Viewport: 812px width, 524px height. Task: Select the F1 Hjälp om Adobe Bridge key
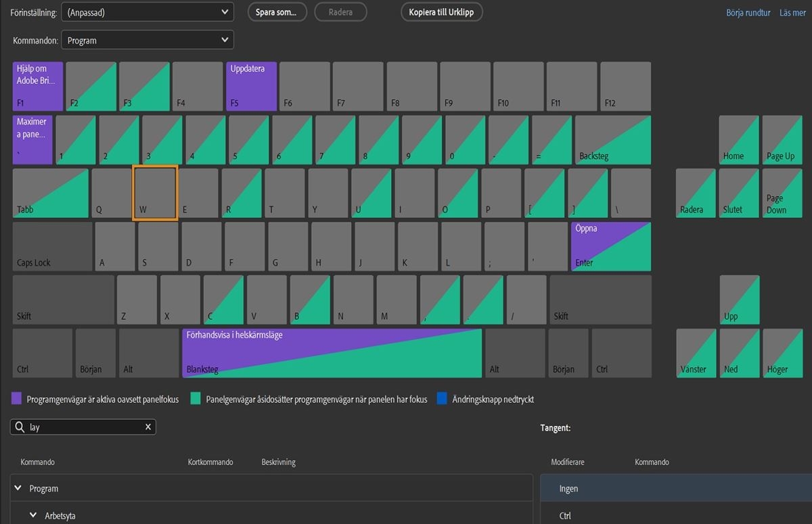pyautogui.click(x=37, y=86)
